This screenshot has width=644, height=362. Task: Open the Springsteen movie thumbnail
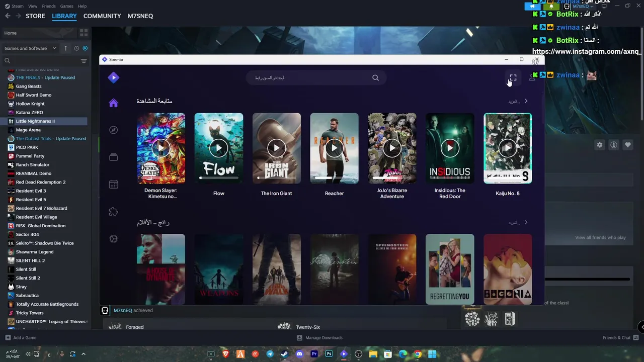(x=392, y=269)
